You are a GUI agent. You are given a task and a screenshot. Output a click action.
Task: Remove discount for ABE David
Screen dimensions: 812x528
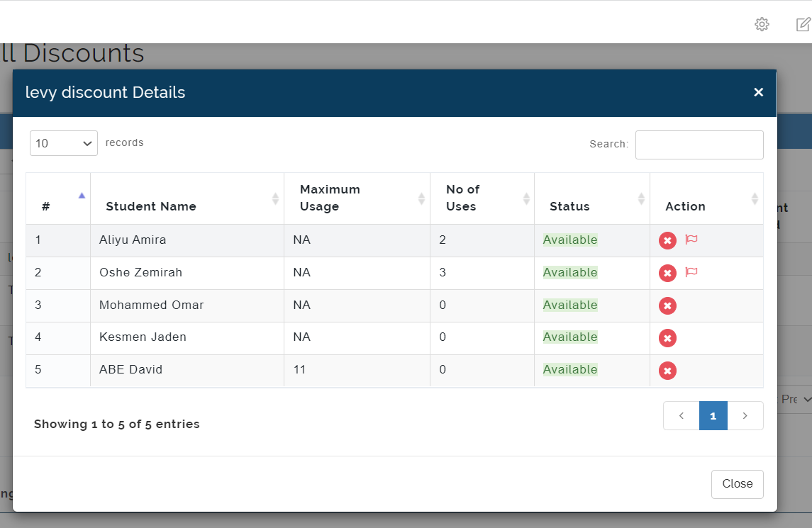point(667,371)
